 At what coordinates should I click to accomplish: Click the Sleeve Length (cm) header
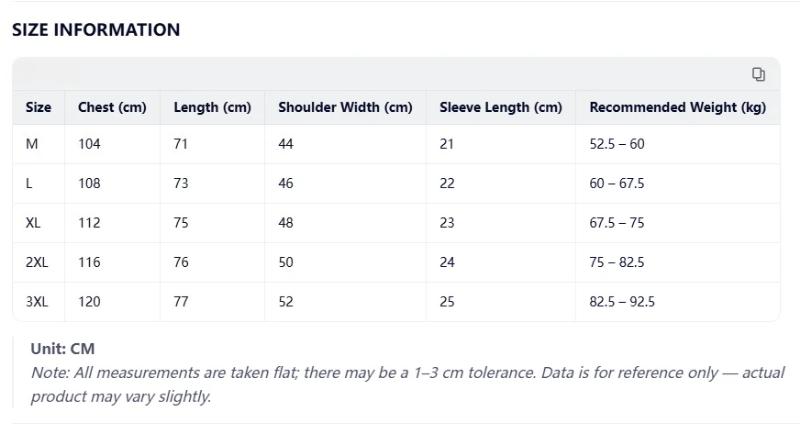pyautogui.click(x=500, y=107)
